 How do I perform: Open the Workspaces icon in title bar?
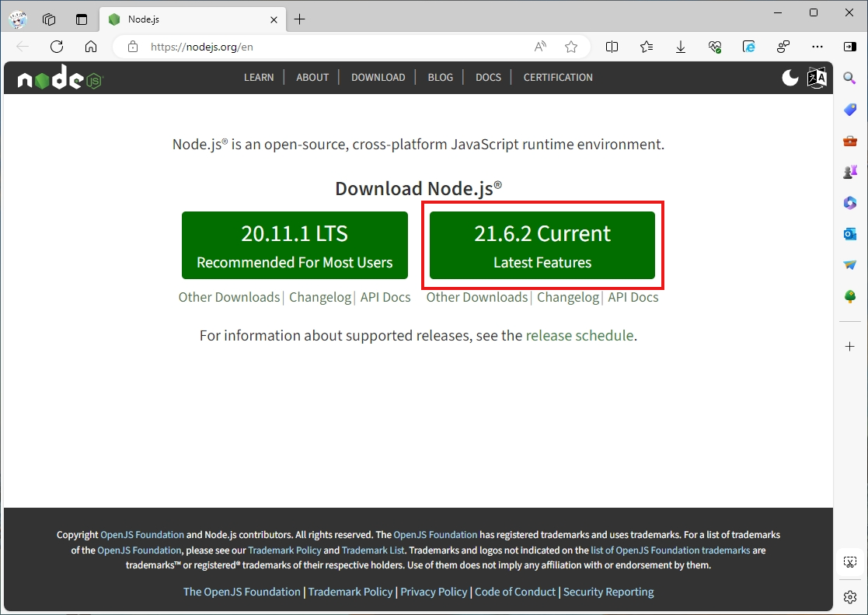(x=49, y=19)
